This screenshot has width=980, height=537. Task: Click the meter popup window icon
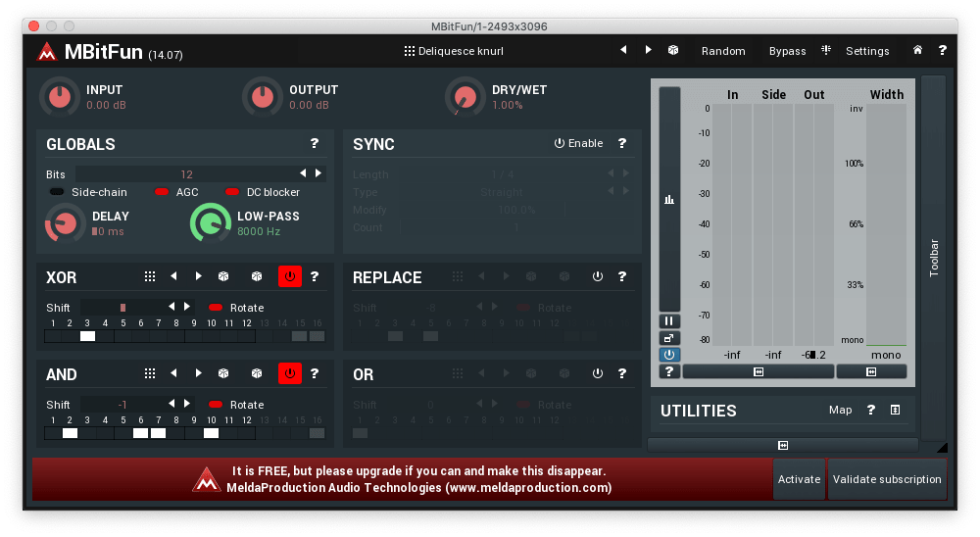669,338
